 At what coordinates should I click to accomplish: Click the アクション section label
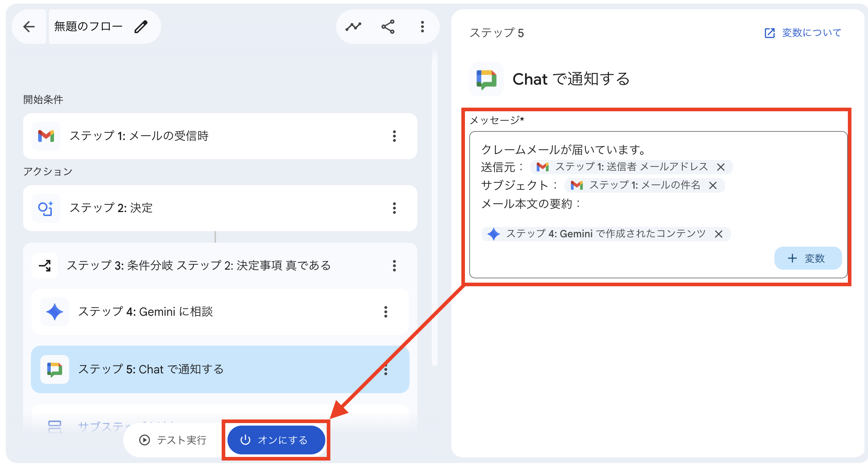point(48,172)
